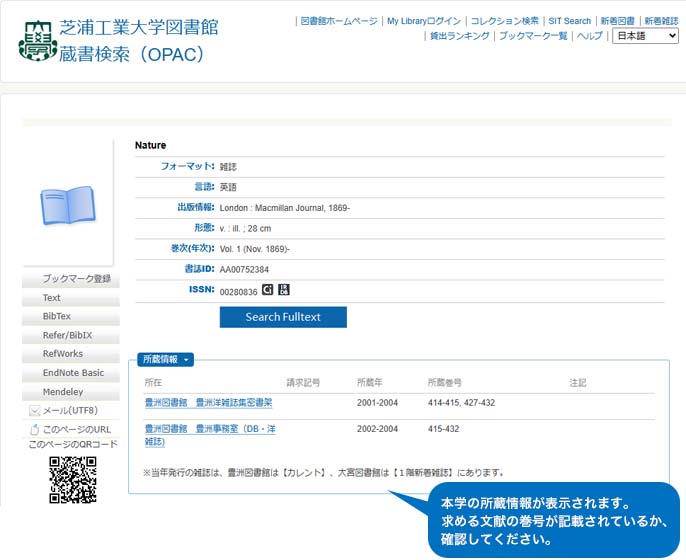Click メール(UTF8) sidebar item
The width and height of the screenshot is (686, 560).
click(71, 410)
